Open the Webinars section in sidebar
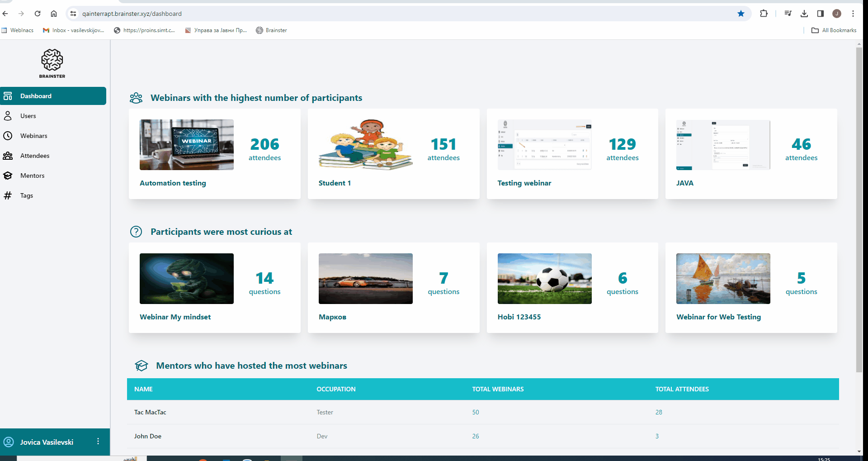 [33, 136]
